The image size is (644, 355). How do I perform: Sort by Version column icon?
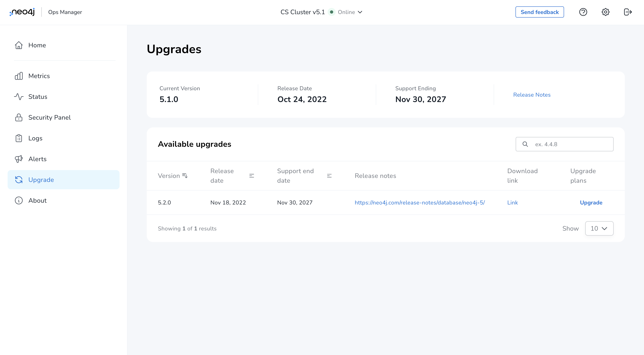pyautogui.click(x=185, y=176)
